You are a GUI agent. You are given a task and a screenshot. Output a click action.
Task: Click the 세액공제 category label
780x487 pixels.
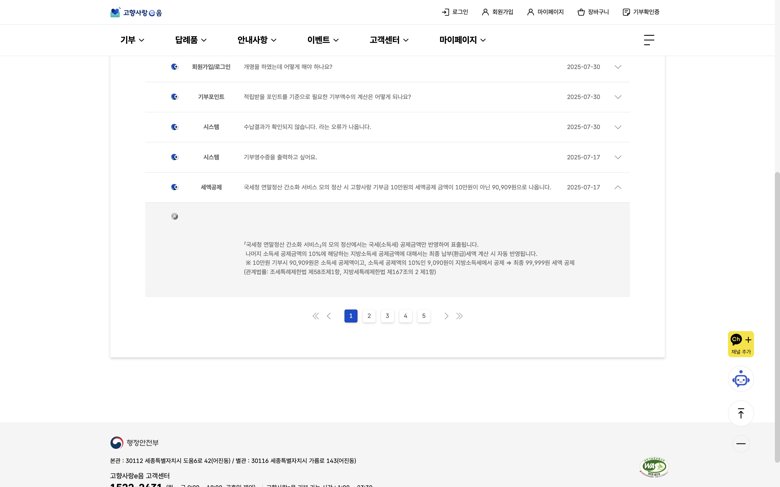click(x=211, y=187)
